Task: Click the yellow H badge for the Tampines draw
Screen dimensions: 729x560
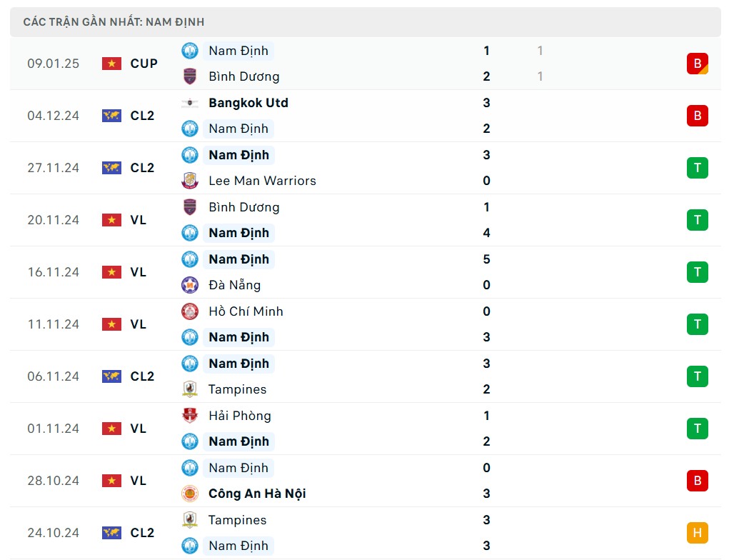Action: coord(697,532)
